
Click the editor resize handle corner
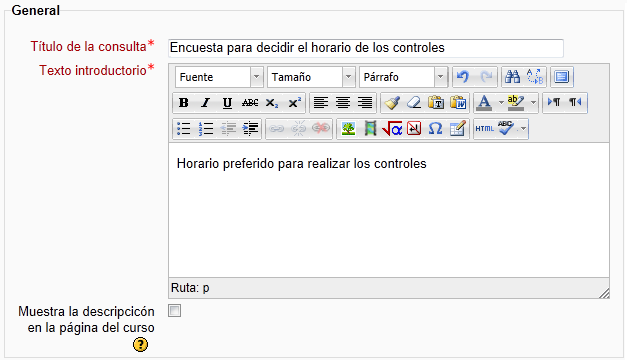(x=604, y=293)
